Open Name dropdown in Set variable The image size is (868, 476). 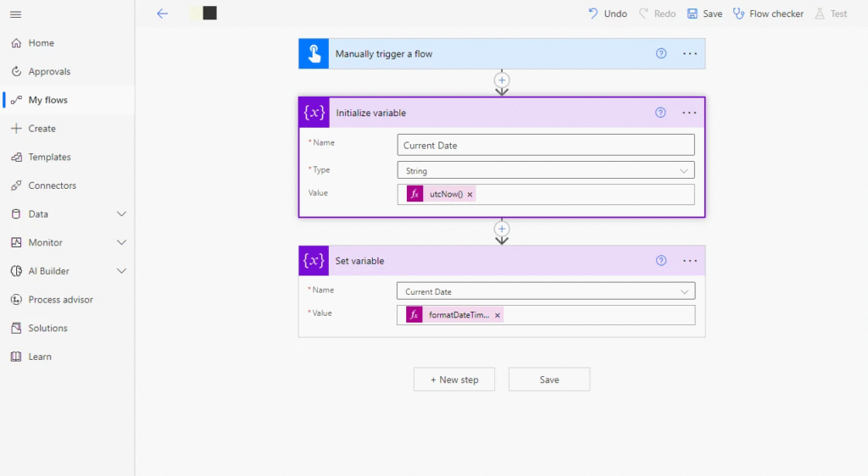click(x=683, y=291)
